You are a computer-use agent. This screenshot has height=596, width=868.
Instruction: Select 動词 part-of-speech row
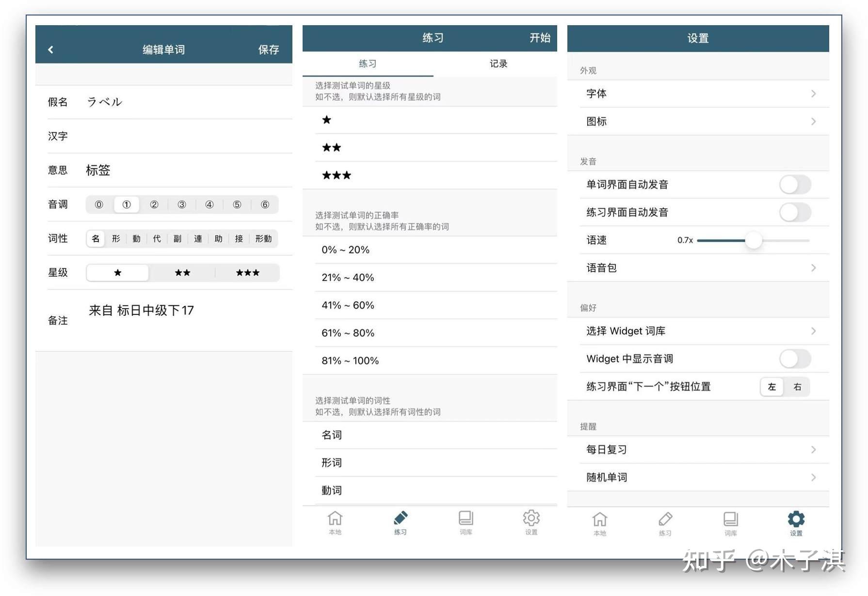coord(430,490)
